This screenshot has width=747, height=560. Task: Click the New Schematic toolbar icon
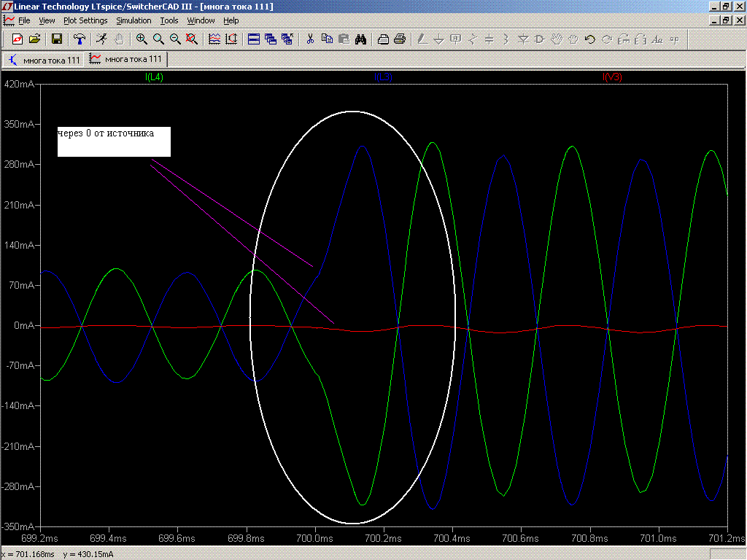click(x=18, y=39)
